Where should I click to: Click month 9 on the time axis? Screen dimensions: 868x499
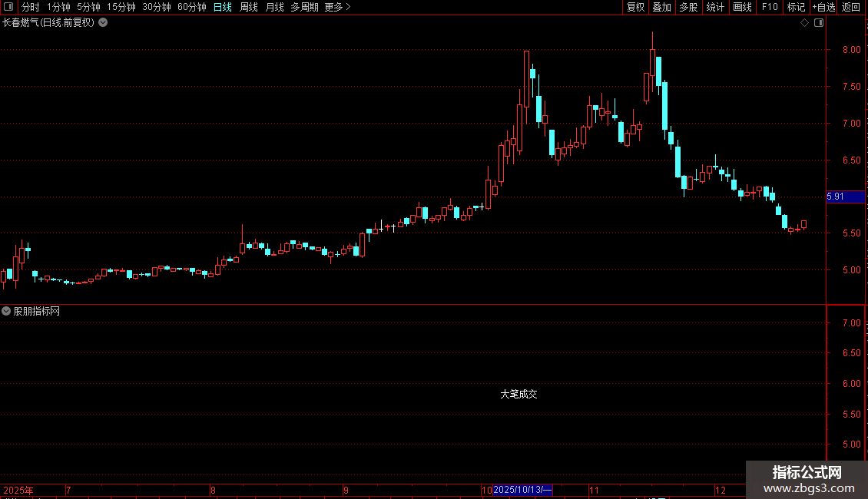(x=346, y=490)
